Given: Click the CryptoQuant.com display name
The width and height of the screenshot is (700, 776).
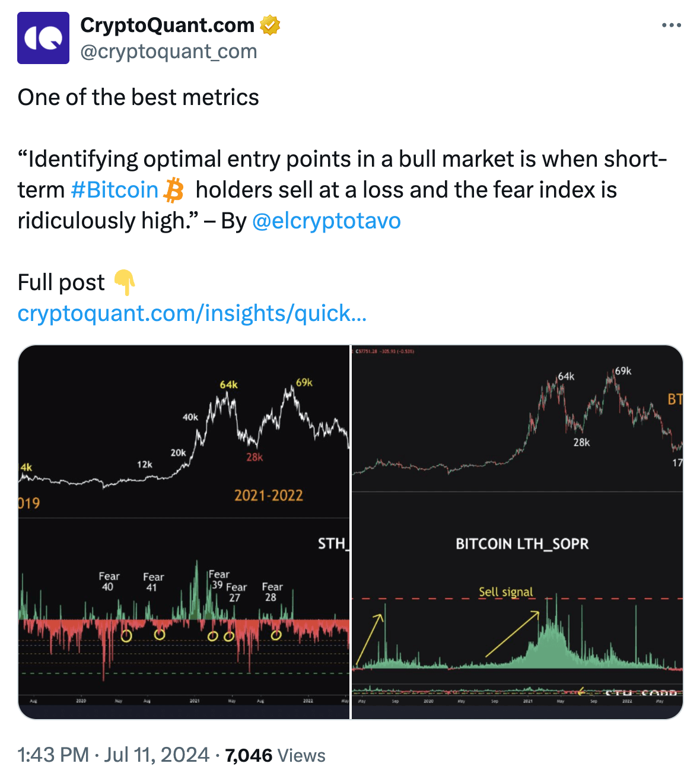Looking at the screenshot, I should pyautogui.click(x=168, y=25).
